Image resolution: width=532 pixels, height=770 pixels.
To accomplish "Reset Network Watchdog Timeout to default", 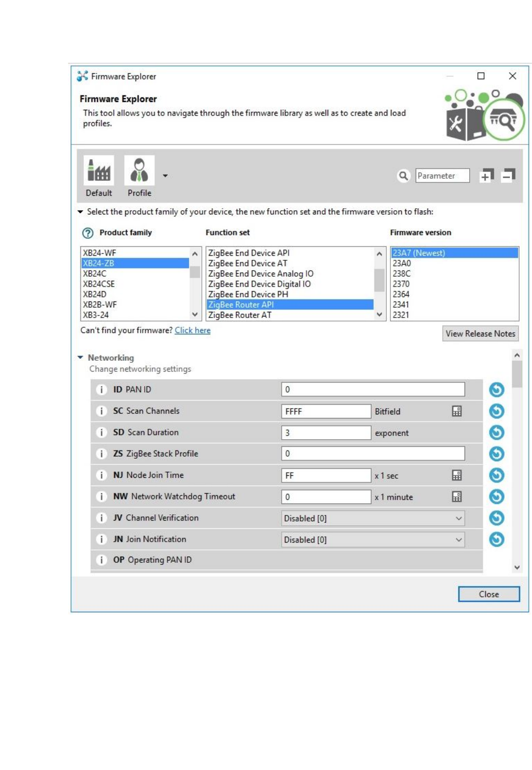I will 496,496.
